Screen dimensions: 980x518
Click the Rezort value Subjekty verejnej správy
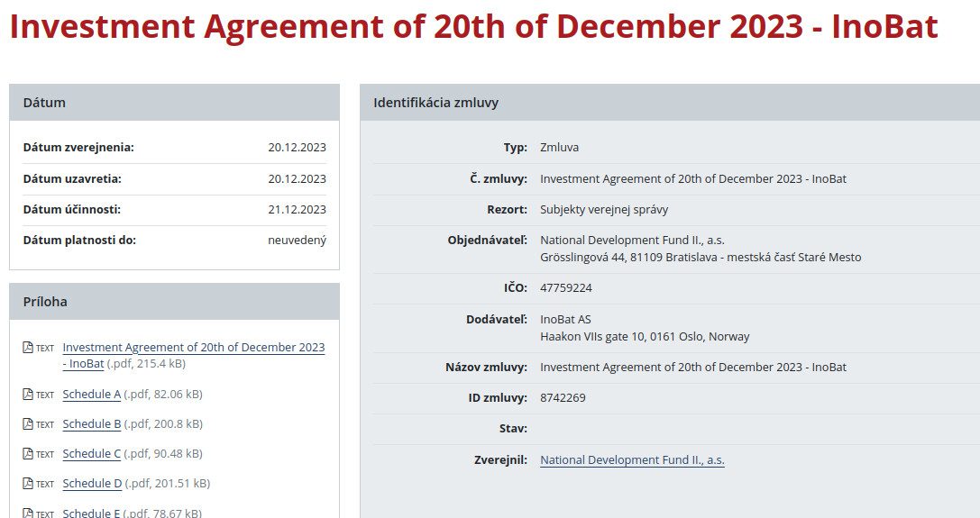click(604, 210)
